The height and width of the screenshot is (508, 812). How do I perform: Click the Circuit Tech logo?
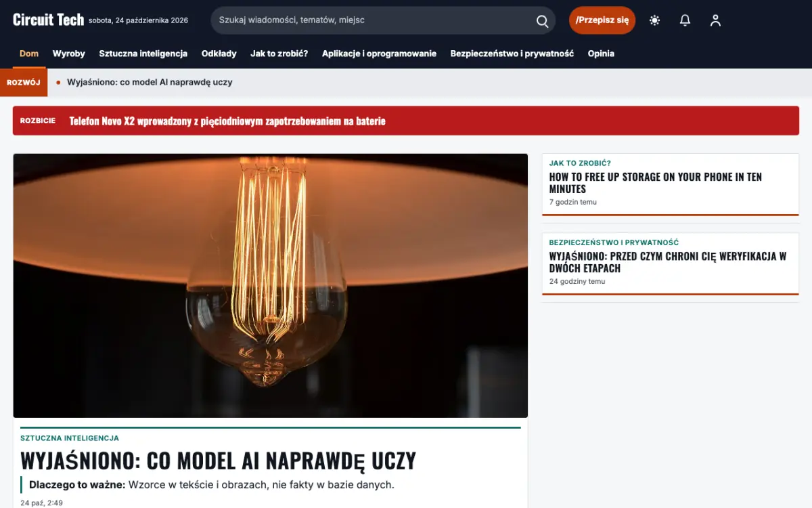pos(49,20)
